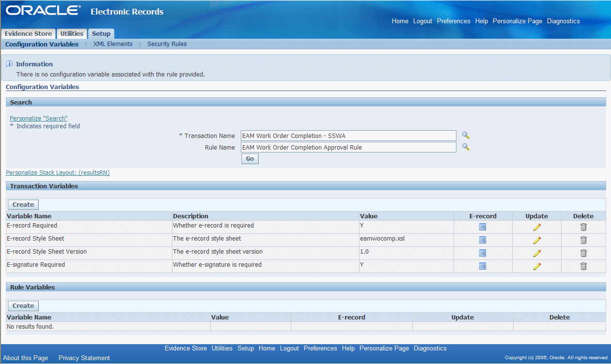Click Logout footer link
The height and width of the screenshot is (364, 611).
[x=289, y=349]
